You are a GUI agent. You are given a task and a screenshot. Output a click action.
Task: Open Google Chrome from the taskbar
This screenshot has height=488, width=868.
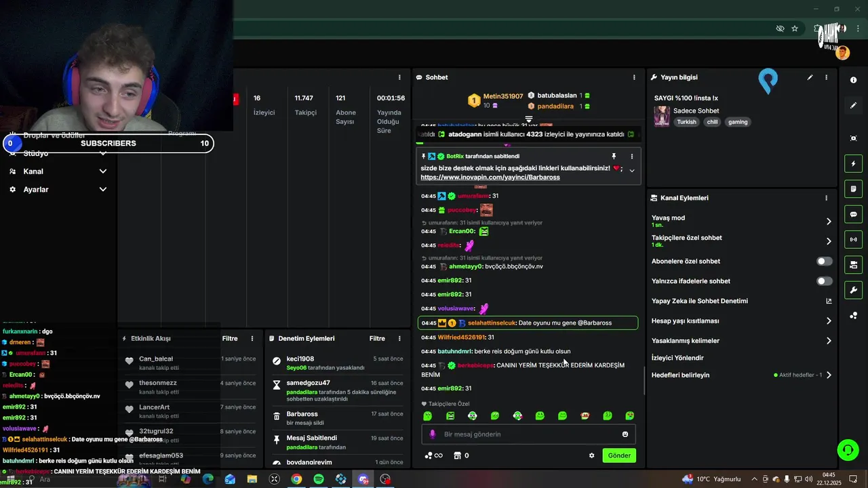(x=296, y=479)
